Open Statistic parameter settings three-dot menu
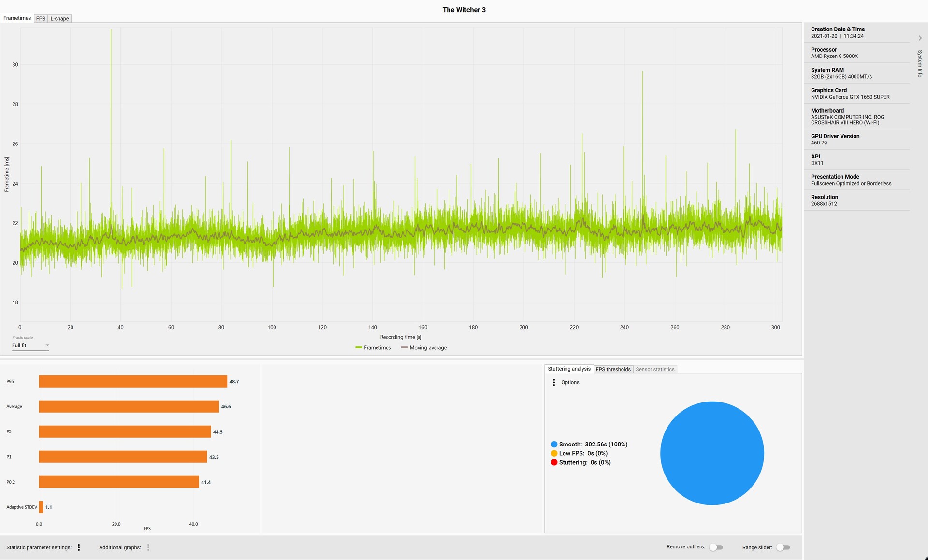The image size is (928, 560). click(79, 547)
